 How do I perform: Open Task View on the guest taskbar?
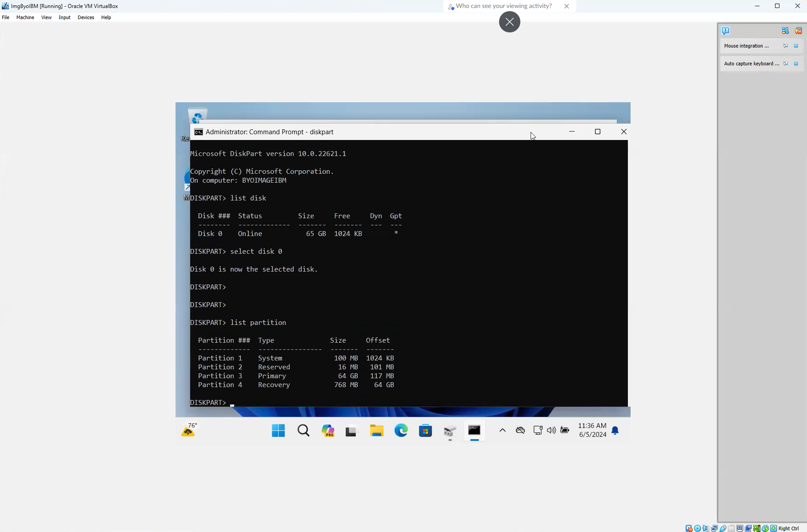(352, 431)
